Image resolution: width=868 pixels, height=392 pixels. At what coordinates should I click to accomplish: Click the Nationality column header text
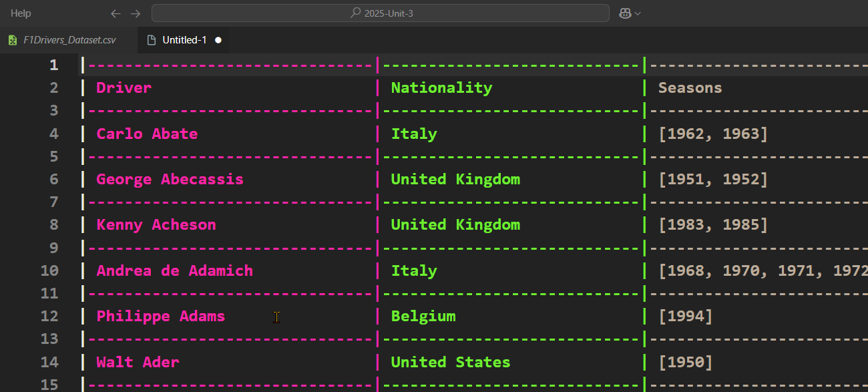click(x=441, y=87)
